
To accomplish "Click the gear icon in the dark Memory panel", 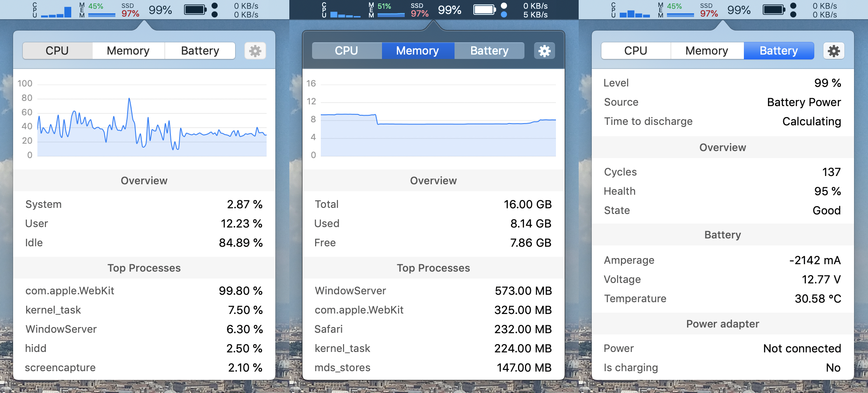I will tap(544, 51).
